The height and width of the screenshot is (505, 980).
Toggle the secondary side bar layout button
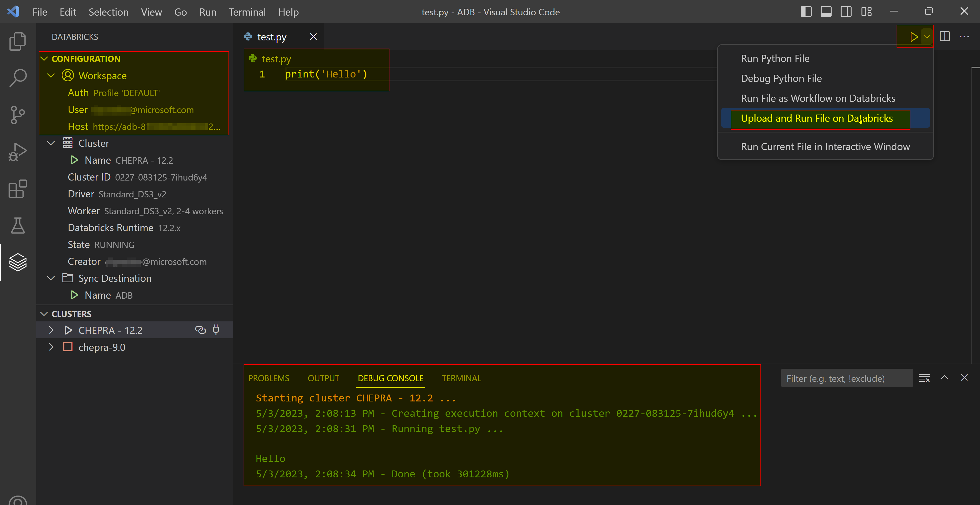pos(846,12)
